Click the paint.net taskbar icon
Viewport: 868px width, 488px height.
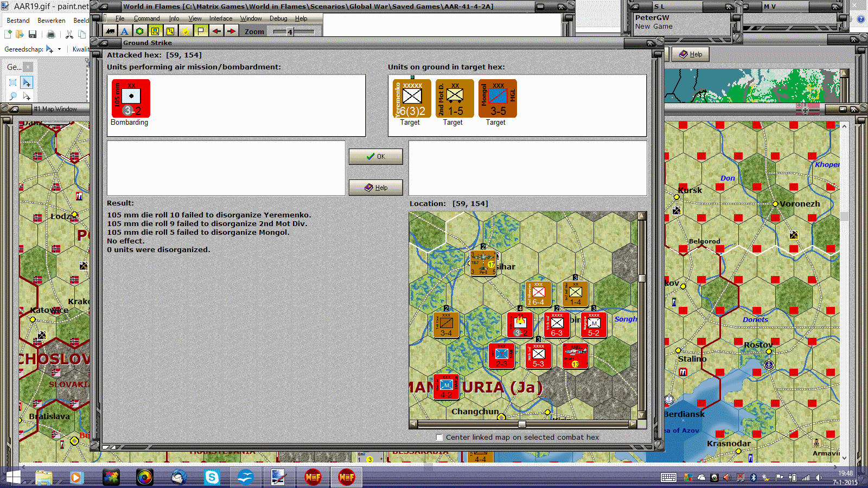(278, 477)
